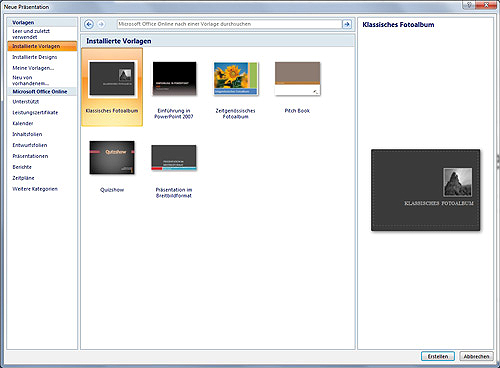Select the Zeitgenössisches Fotoalbum sunflower template

[236, 78]
